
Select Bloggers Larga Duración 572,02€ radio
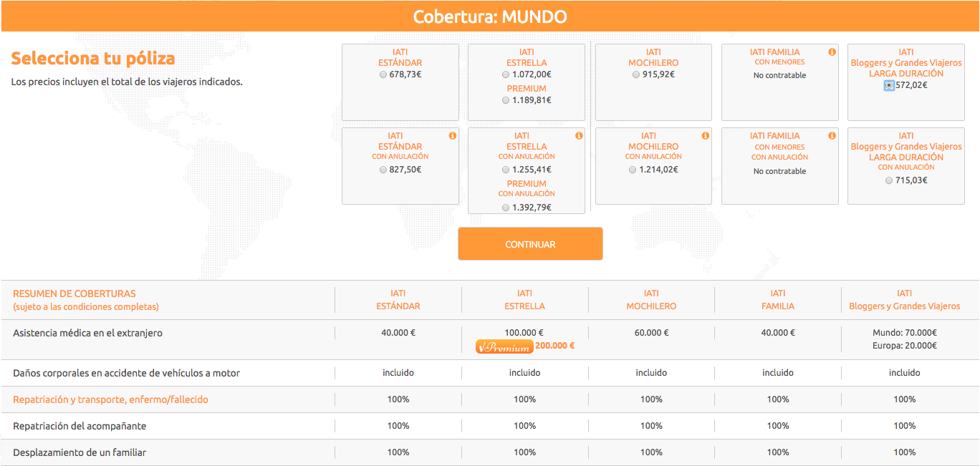(889, 85)
